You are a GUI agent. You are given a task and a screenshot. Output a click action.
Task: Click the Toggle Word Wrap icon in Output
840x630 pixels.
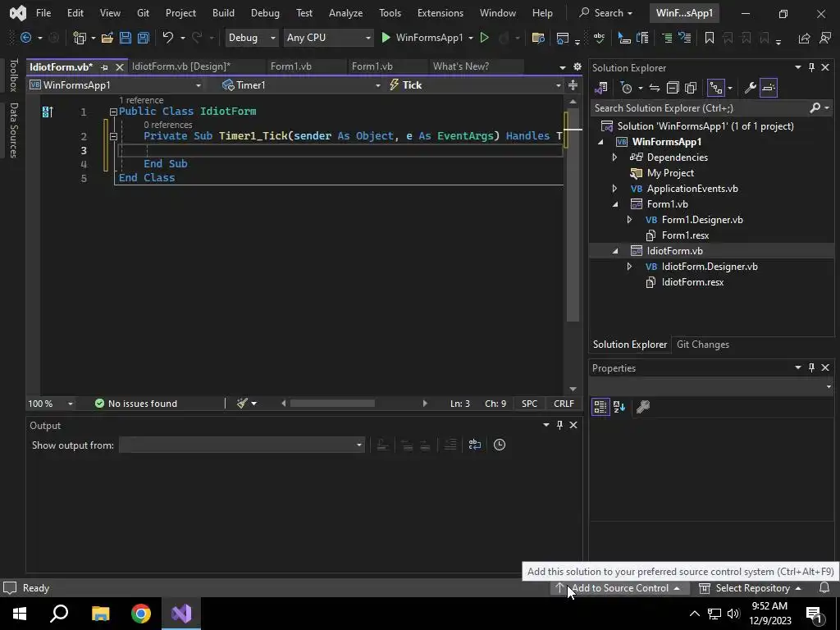[x=475, y=445]
